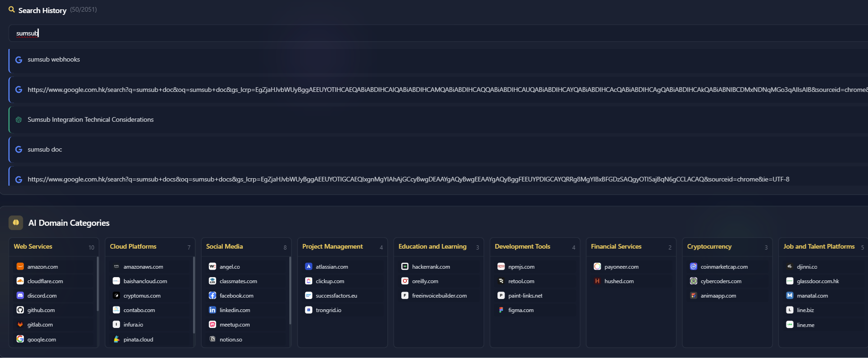The image size is (868, 362).
Task: Open freeinvoicebuilder.com domain row
Action: (438, 296)
